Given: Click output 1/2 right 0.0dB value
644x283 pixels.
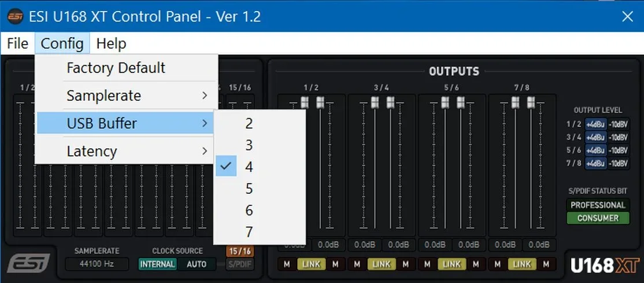Looking at the screenshot, I should [328, 245].
